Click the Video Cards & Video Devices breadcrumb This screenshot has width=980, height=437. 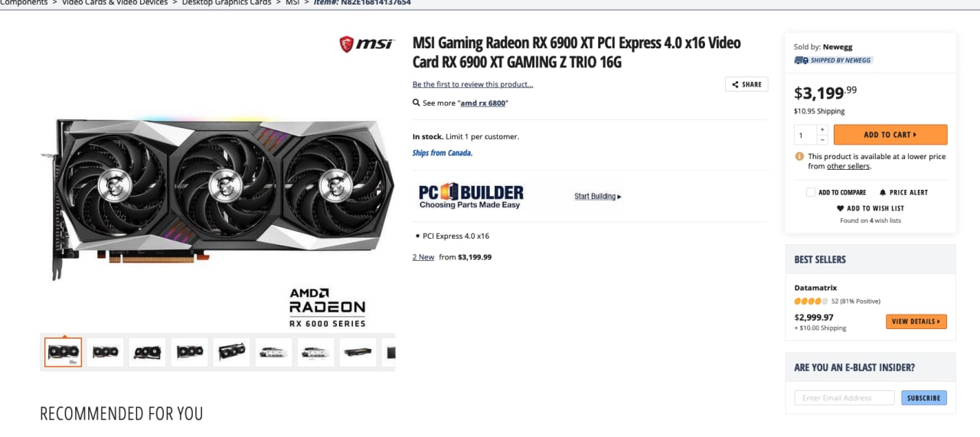[x=116, y=3]
